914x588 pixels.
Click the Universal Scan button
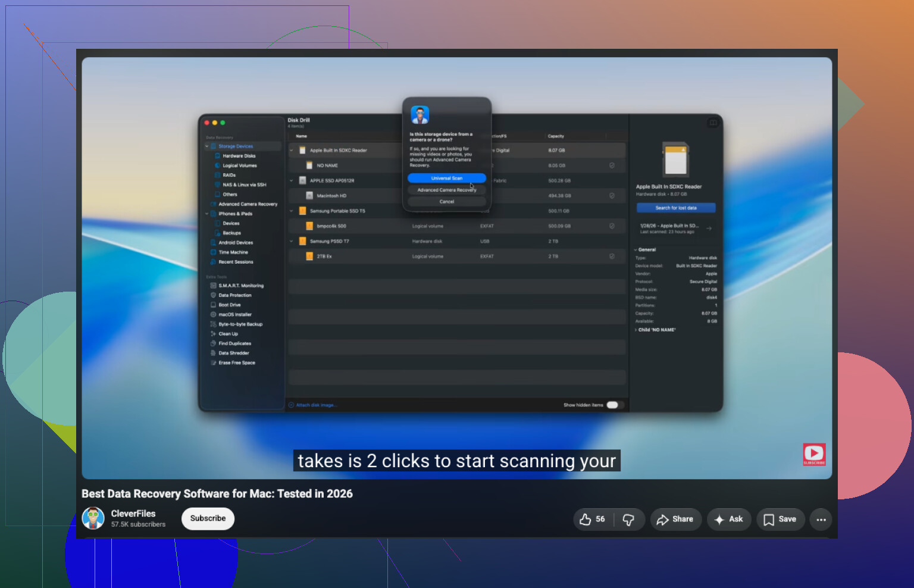click(x=447, y=178)
